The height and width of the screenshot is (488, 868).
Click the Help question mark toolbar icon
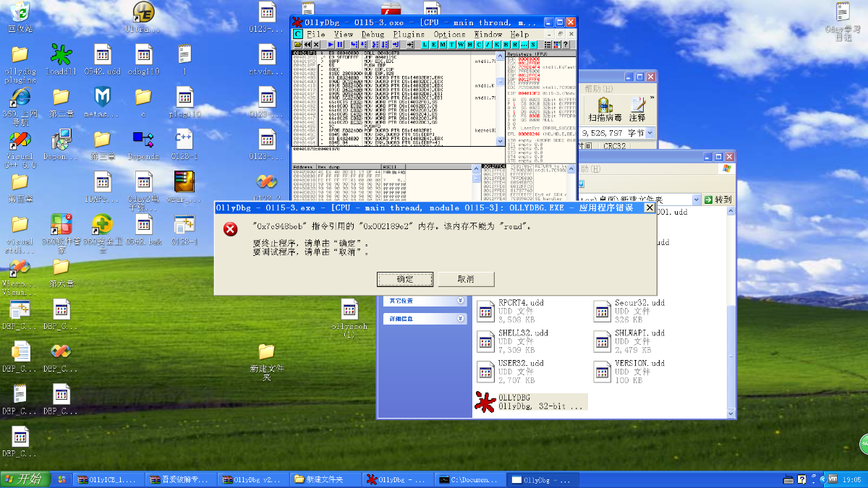coord(566,45)
